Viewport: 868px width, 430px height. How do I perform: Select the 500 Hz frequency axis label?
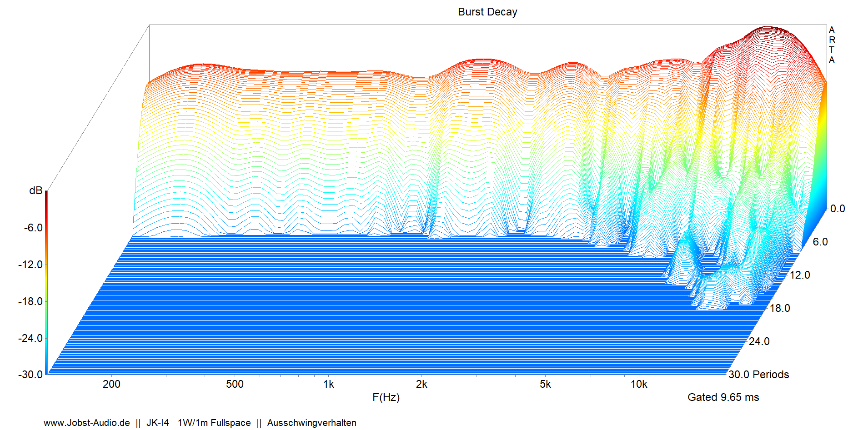[x=235, y=384]
